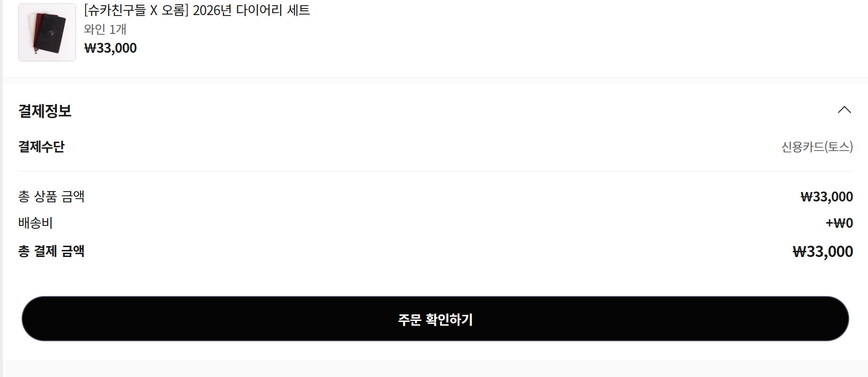
Task: Select the 와인 1개 option text
Action: (105, 29)
